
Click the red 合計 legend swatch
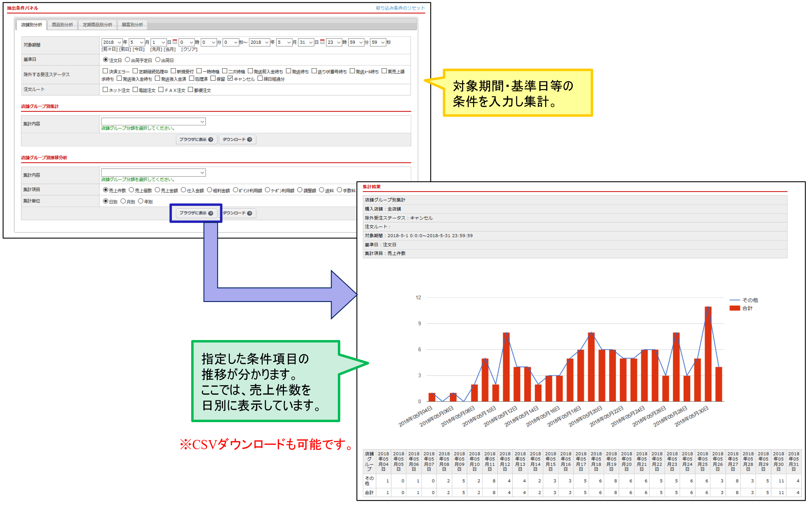pyautogui.click(x=734, y=308)
